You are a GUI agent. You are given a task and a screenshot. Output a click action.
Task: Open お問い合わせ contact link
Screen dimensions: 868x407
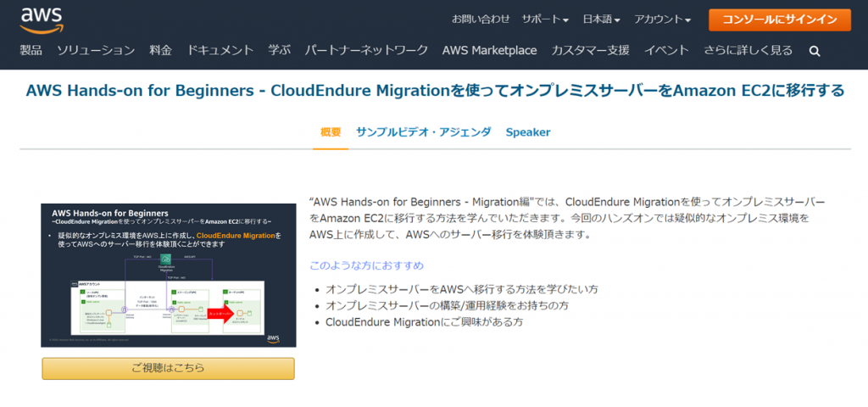coord(481,19)
